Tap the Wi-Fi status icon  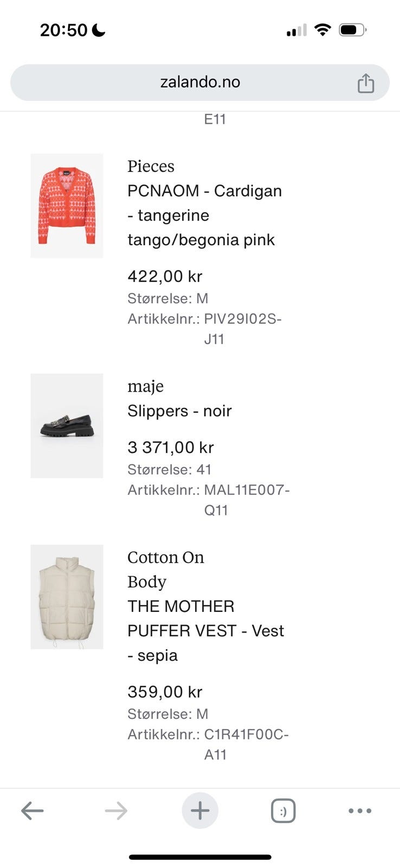pos(322,30)
